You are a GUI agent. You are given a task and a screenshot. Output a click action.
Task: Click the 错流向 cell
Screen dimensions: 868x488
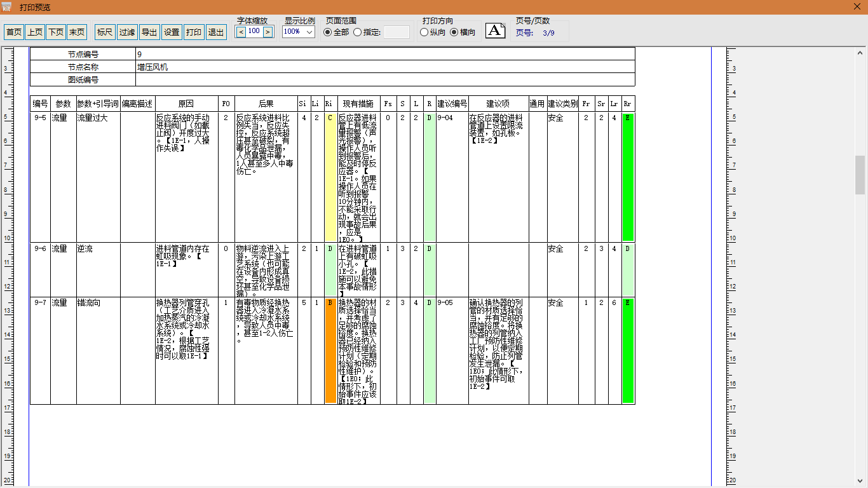(x=98, y=350)
